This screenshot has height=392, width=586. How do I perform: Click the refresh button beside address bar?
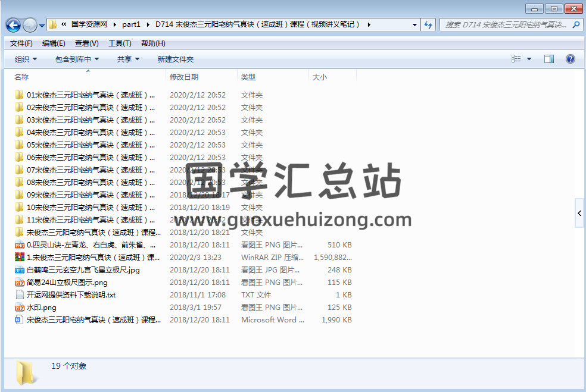(428, 25)
